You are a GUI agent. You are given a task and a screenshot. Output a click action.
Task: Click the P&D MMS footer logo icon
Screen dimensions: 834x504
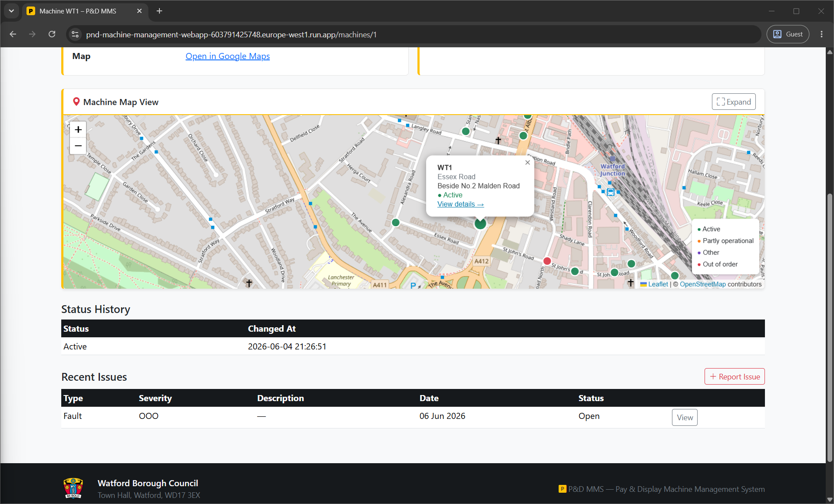point(562,489)
